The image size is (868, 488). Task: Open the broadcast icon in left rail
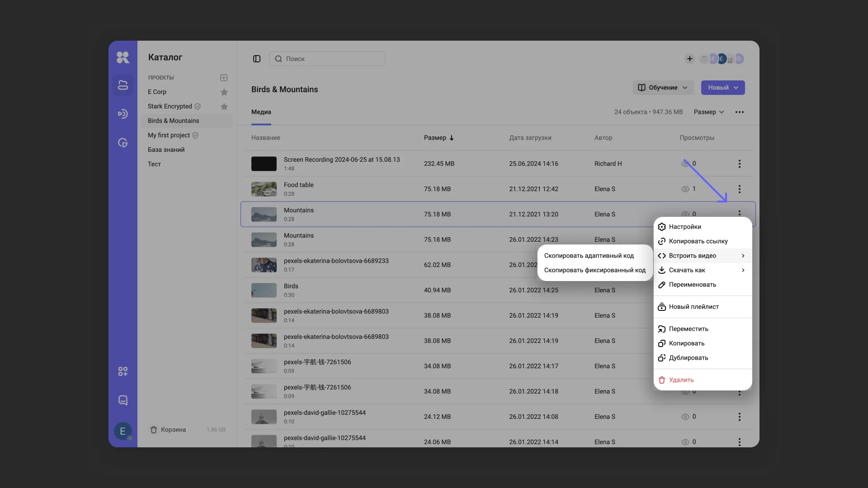coord(123,114)
